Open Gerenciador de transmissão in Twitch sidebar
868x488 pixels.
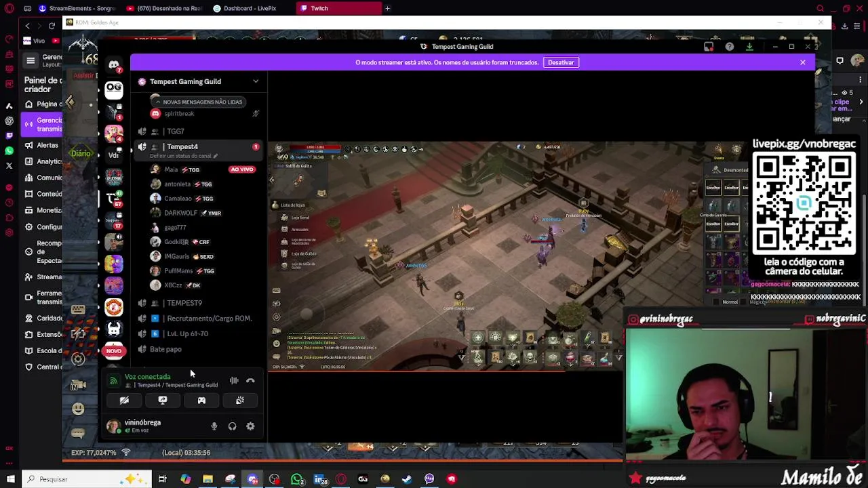[x=42, y=124]
